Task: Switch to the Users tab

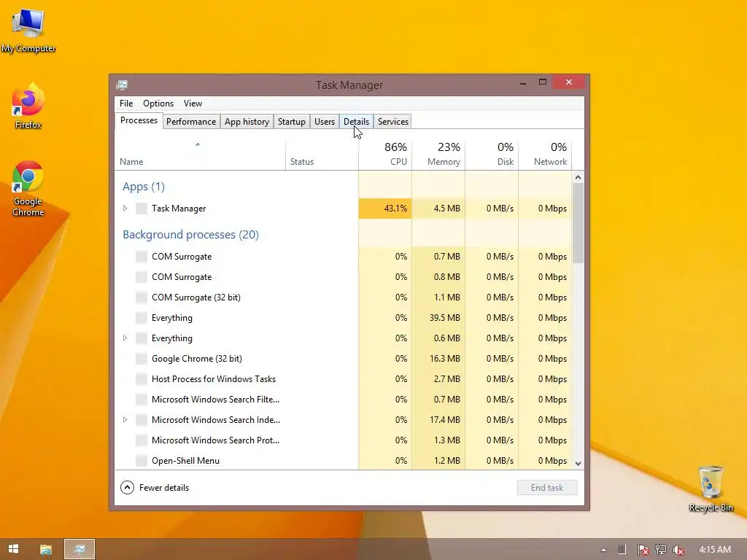Action: point(325,122)
